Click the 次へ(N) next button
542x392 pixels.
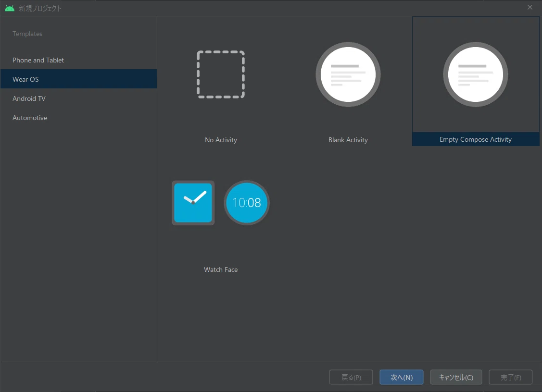401,377
